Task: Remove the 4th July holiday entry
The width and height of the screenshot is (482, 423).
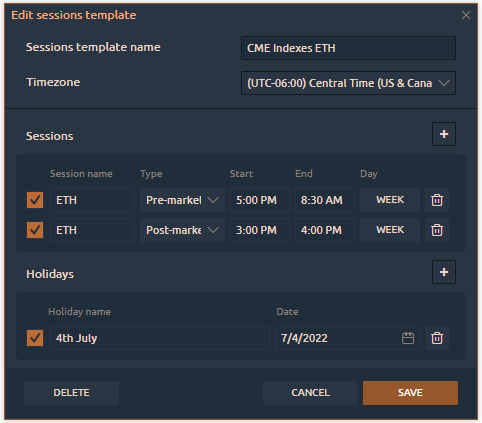Action: pyautogui.click(x=437, y=338)
